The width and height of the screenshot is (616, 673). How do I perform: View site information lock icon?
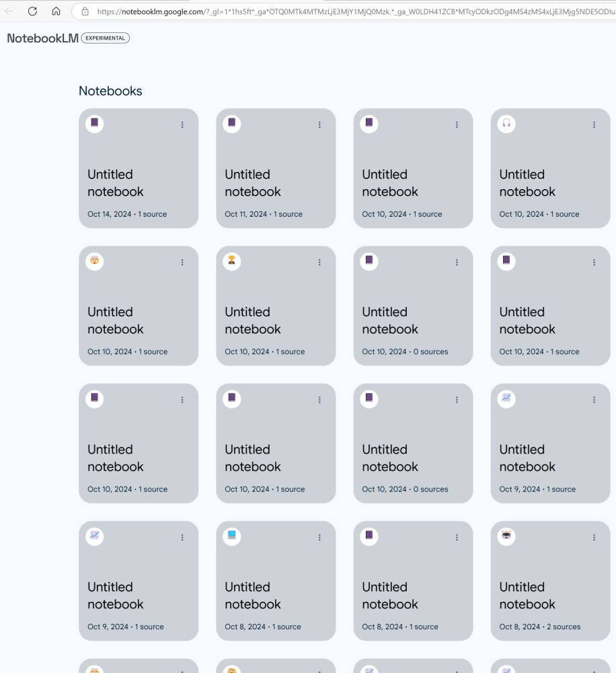point(85,11)
